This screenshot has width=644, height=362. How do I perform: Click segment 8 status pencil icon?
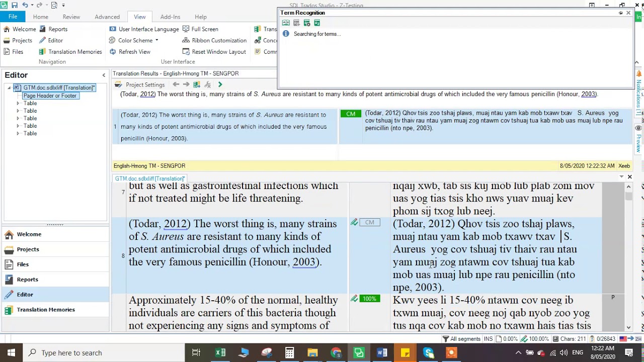point(354,222)
